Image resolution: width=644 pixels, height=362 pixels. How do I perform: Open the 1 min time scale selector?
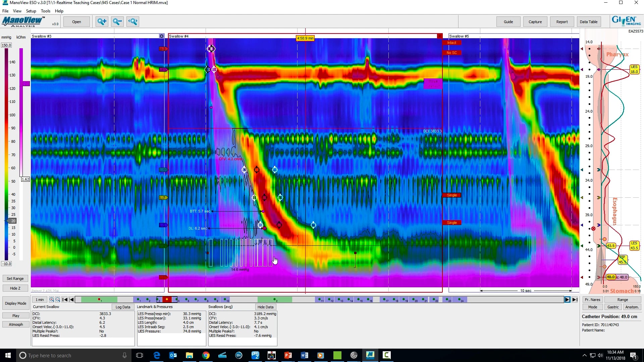(x=40, y=300)
